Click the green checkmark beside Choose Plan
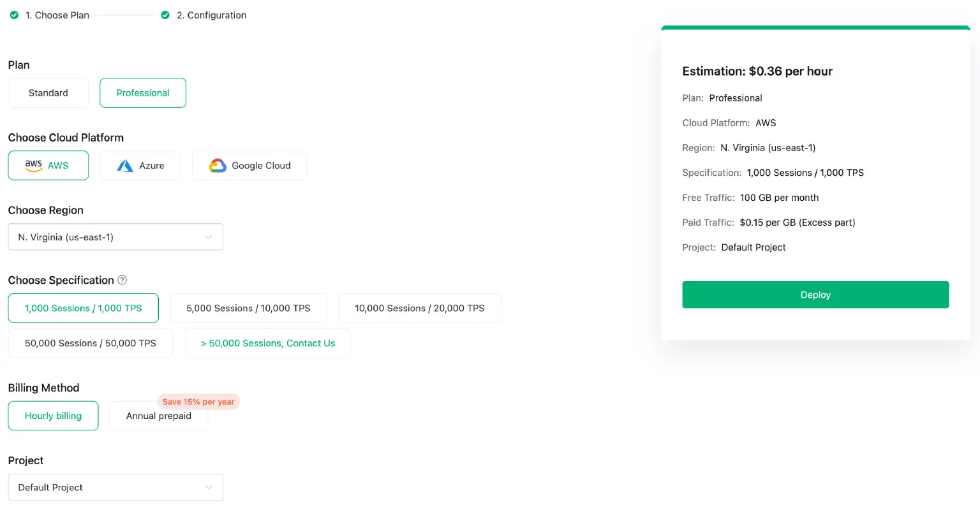980x512 pixels. (x=14, y=15)
